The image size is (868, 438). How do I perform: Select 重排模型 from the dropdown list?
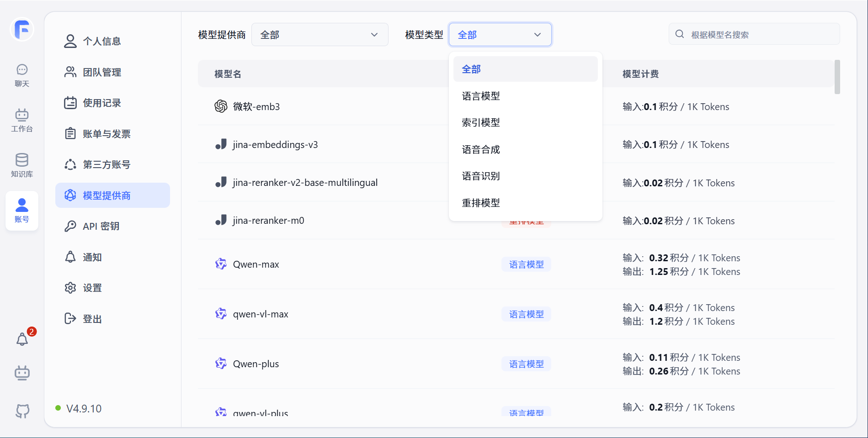tap(525, 203)
